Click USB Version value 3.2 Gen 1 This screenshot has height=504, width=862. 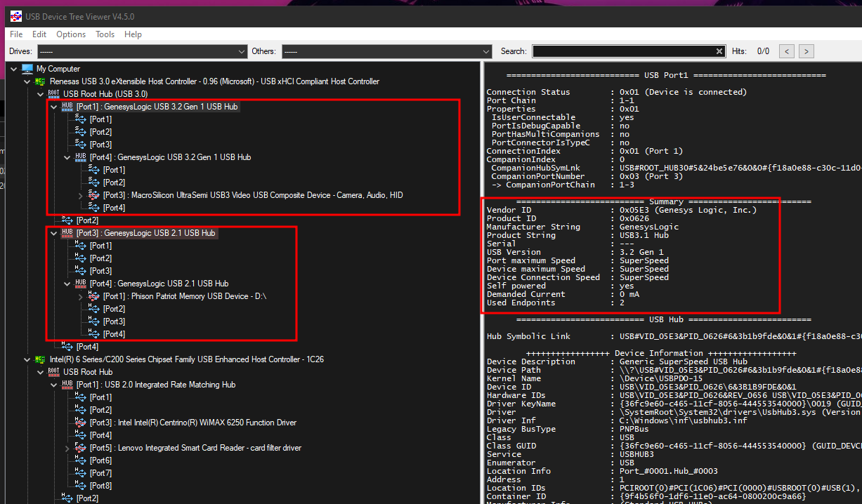[642, 252]
